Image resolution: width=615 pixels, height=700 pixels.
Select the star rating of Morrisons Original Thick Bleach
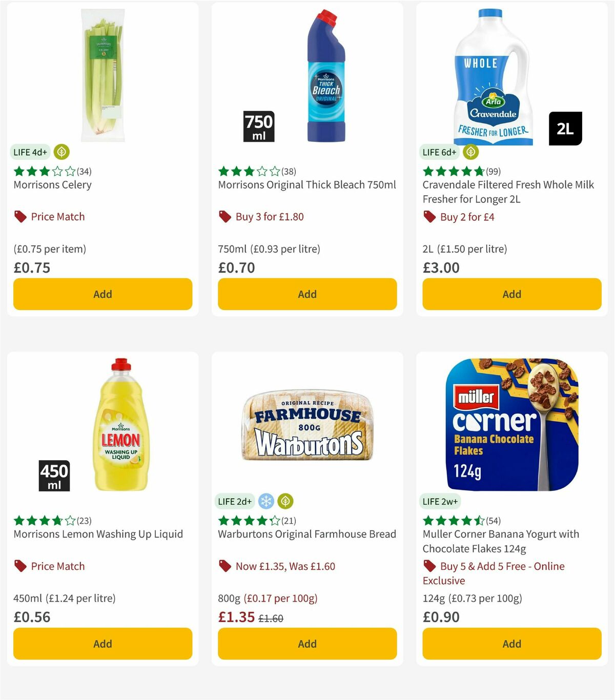click(249, 171)
